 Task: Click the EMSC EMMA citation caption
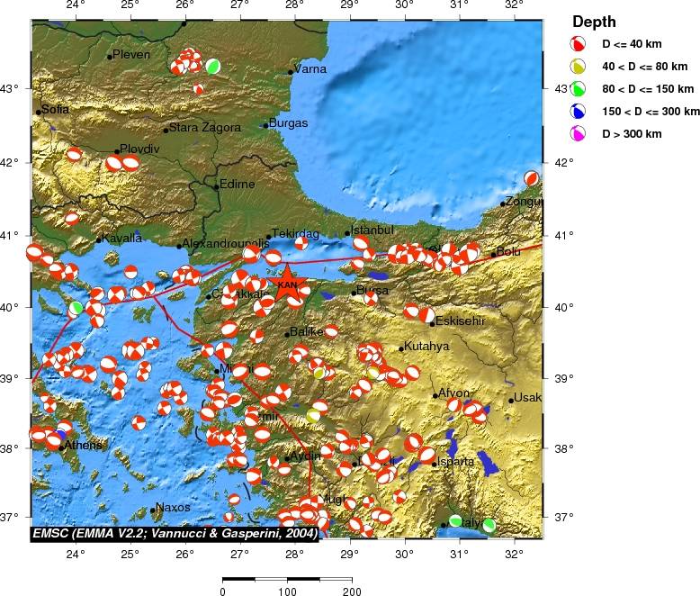[x=175, y=533]
